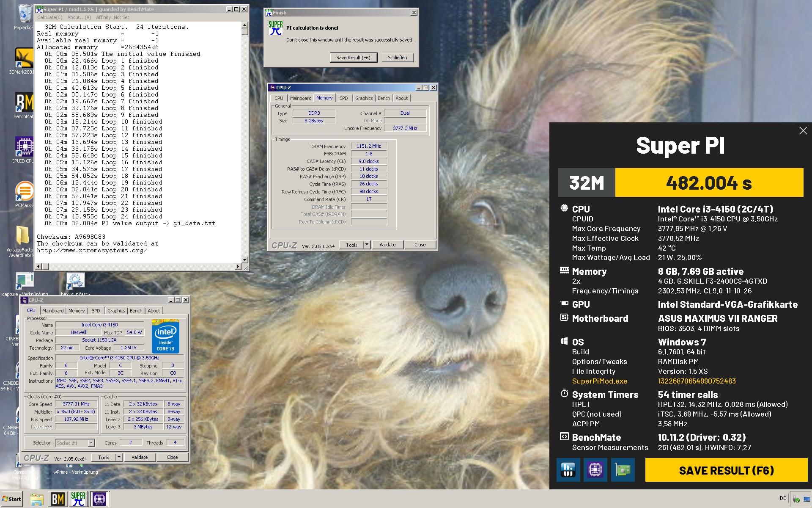812x508 pixels.
Task: Click the Super PI icon in Finish dialog
Action: point(275,28)
